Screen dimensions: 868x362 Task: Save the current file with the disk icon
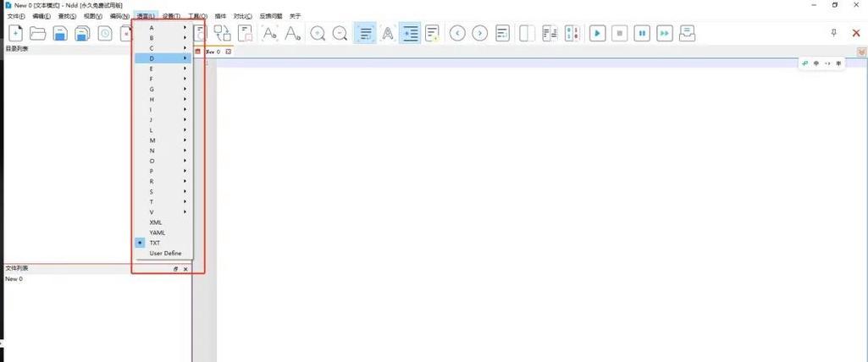60,33
